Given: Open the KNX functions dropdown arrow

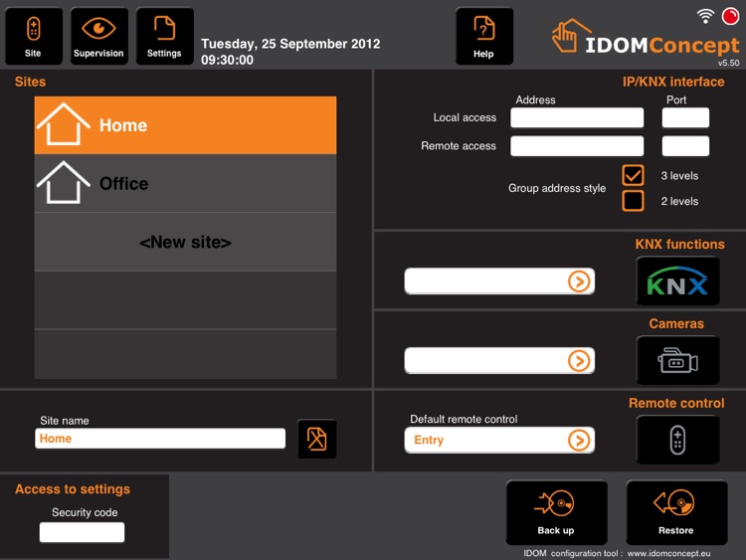Looking at the screenshot, I should (579, 281).
